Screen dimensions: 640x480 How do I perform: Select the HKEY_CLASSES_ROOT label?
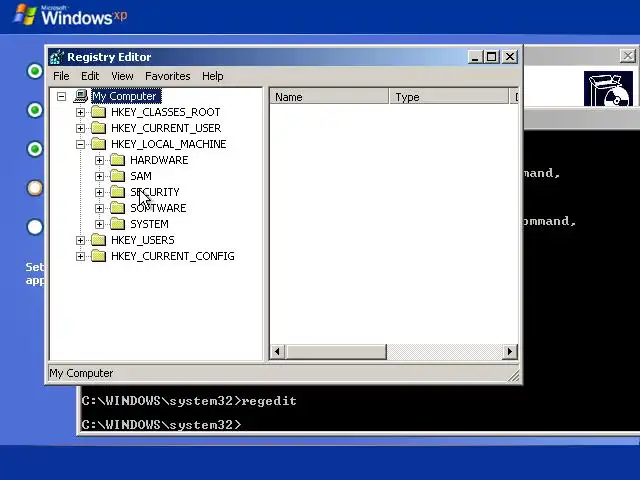point(165,112)
